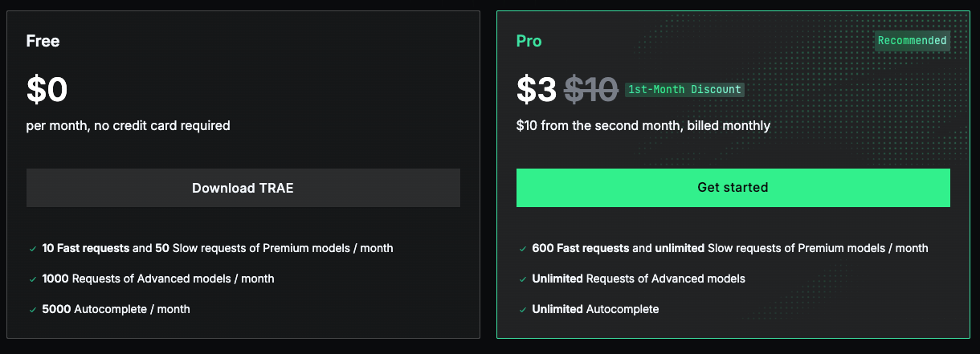
Task: Click the 1st-Month Discount tag
Action: [x=684, y=90]
